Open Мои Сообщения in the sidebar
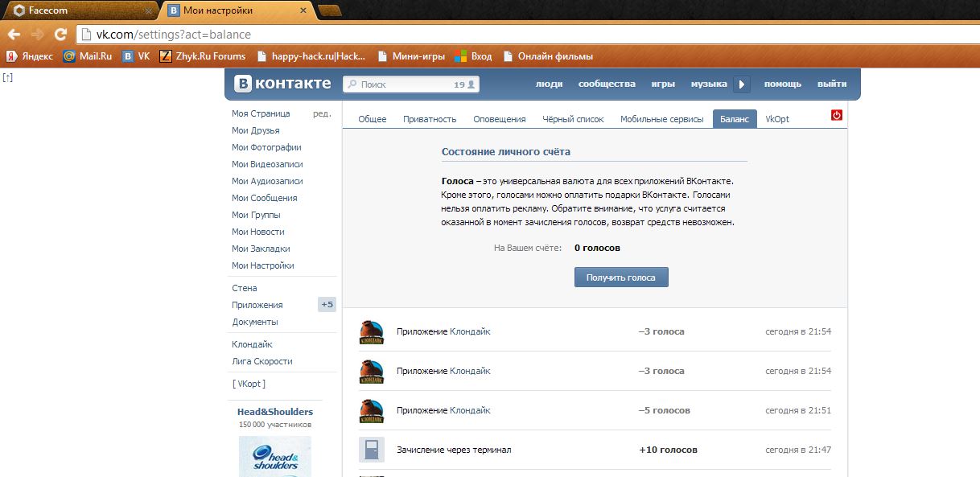This screenshot has width=980, height=477. tap(264, 198)
